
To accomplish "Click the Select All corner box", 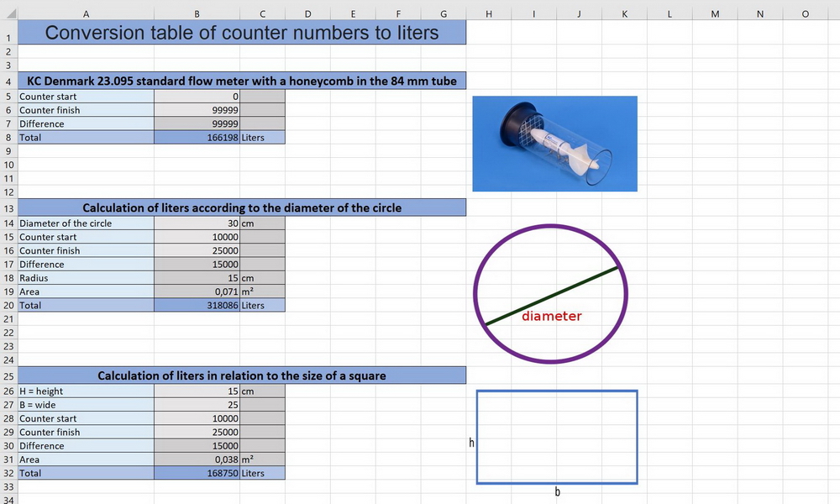I will [8, 13].
